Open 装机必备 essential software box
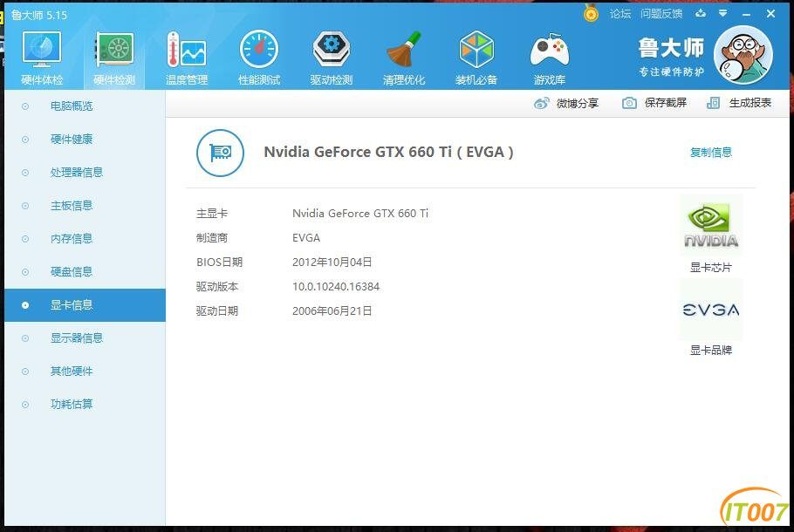The width and height of the screenshot is (794, 532). coord(476,58)
